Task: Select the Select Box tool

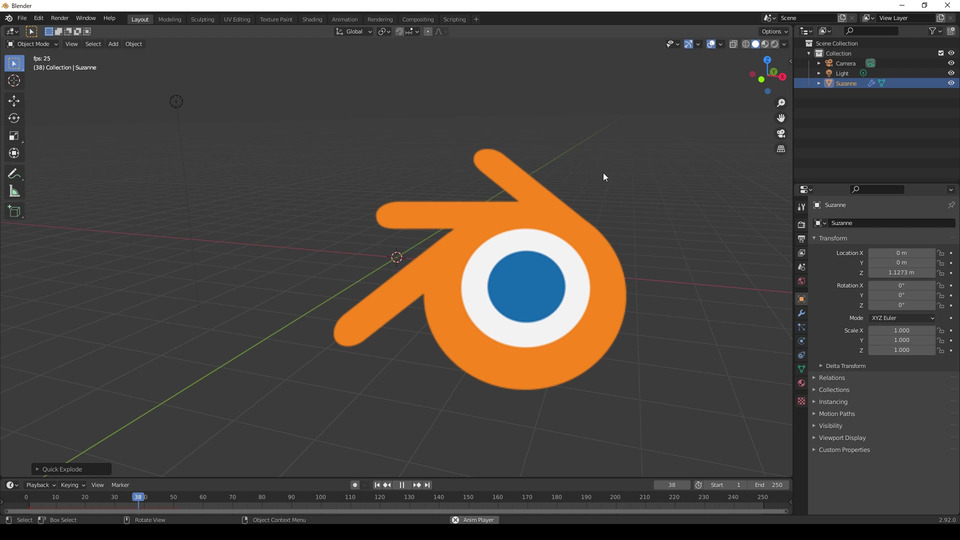Action: tap(14, 63)
